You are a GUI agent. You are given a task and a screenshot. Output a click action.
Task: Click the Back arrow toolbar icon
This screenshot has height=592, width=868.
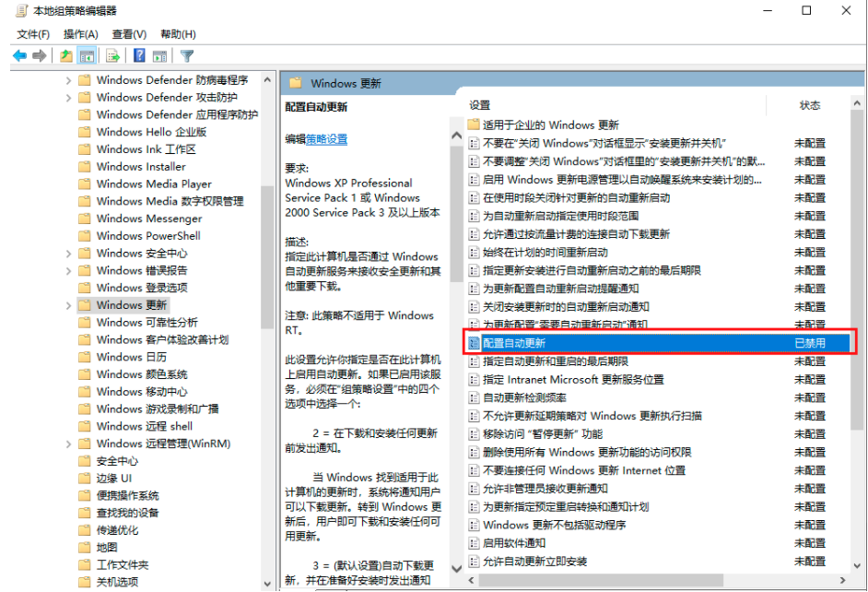(19, 56)
